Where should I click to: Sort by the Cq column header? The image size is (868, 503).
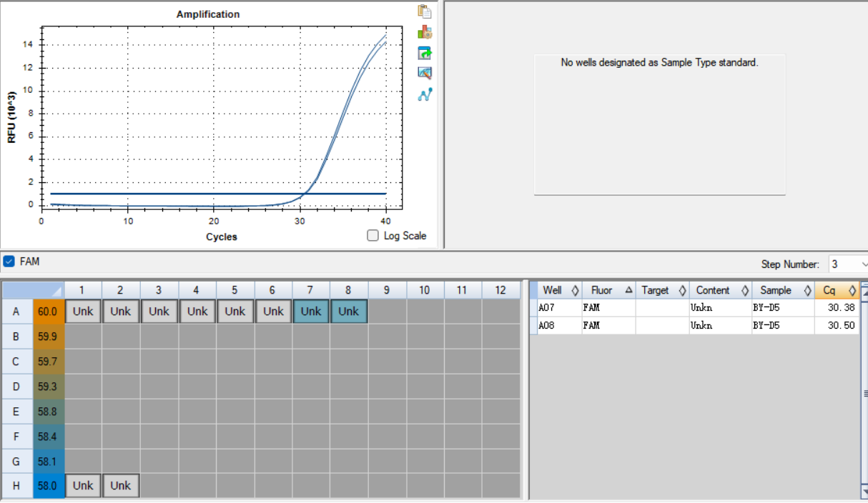coord(837,290)
